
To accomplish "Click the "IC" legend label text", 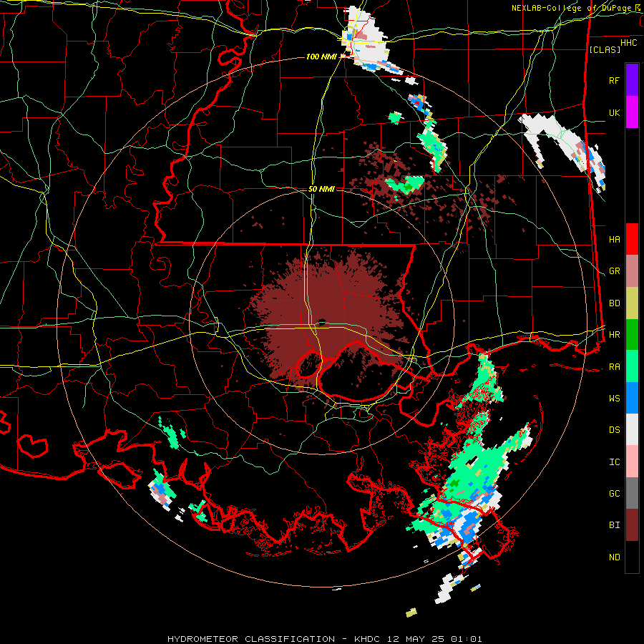I will pos(615,462).
